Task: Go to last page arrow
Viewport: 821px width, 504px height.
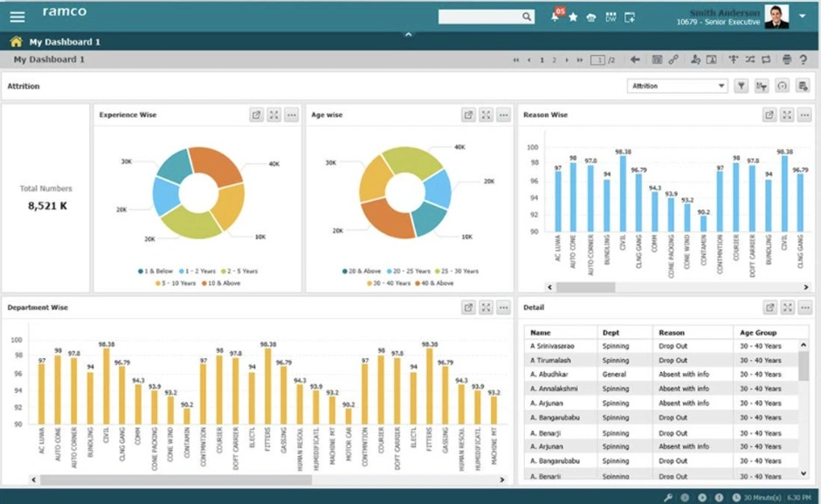Action: 580,59
